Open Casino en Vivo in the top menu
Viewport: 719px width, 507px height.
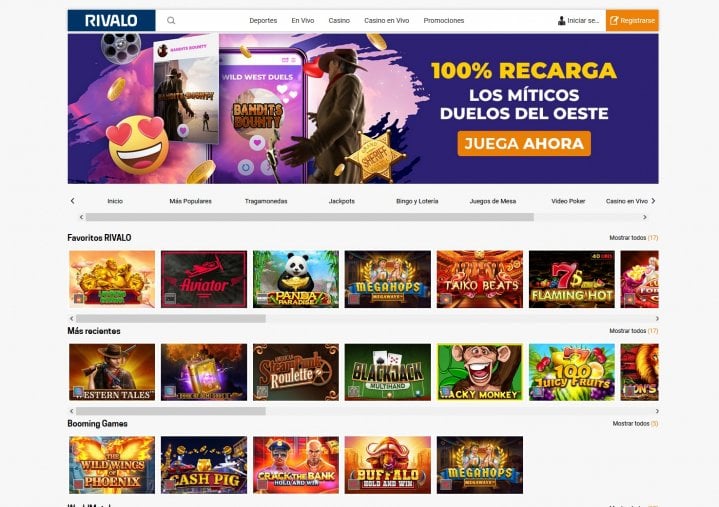pyautogui.click(x=387, y=21)
